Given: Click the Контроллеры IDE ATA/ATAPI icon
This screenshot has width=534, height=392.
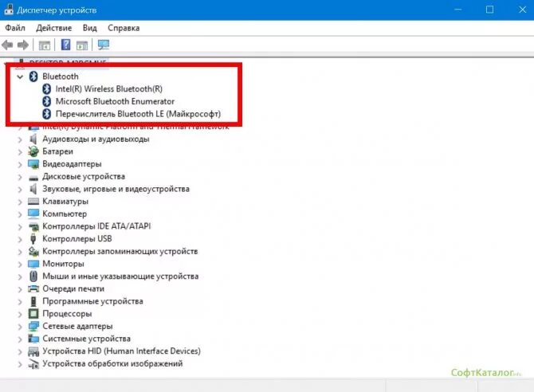Looking at the screenshot, I should pos(33,226).
